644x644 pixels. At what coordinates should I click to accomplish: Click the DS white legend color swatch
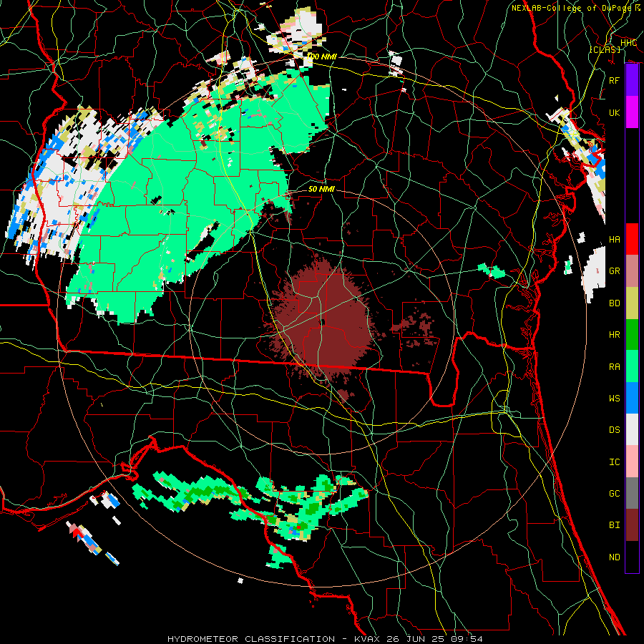[632, 429]
